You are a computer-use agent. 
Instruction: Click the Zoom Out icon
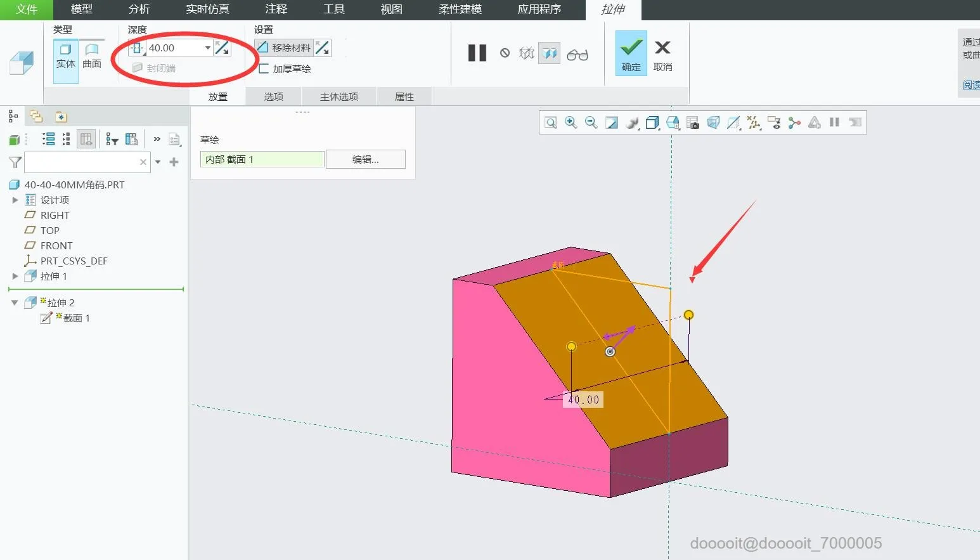[x=591, y=122]
